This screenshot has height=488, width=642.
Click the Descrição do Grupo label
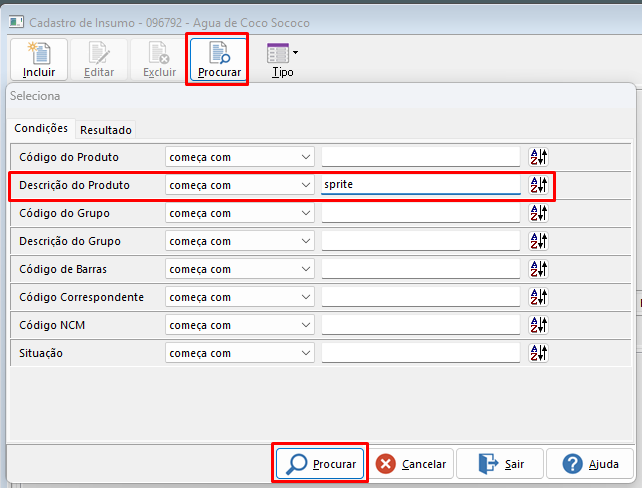70,241
